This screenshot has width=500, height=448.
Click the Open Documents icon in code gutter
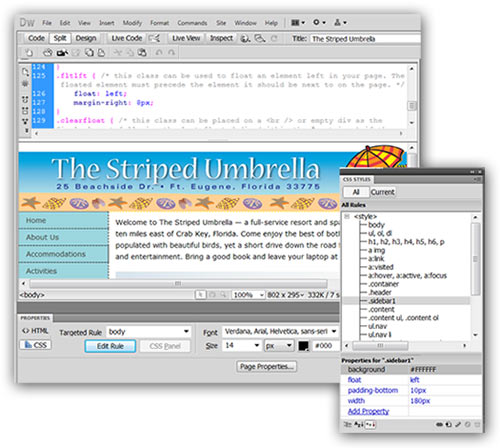(x=25, y=72)
